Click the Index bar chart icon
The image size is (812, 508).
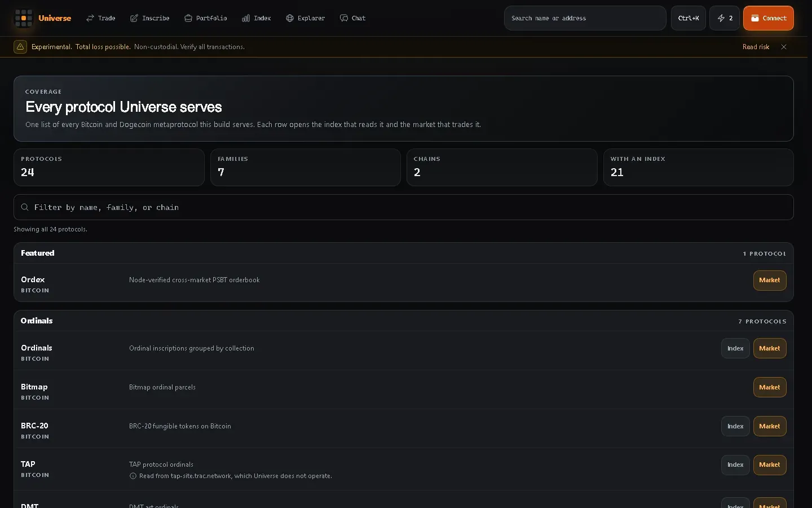click(x=246, y=18)
